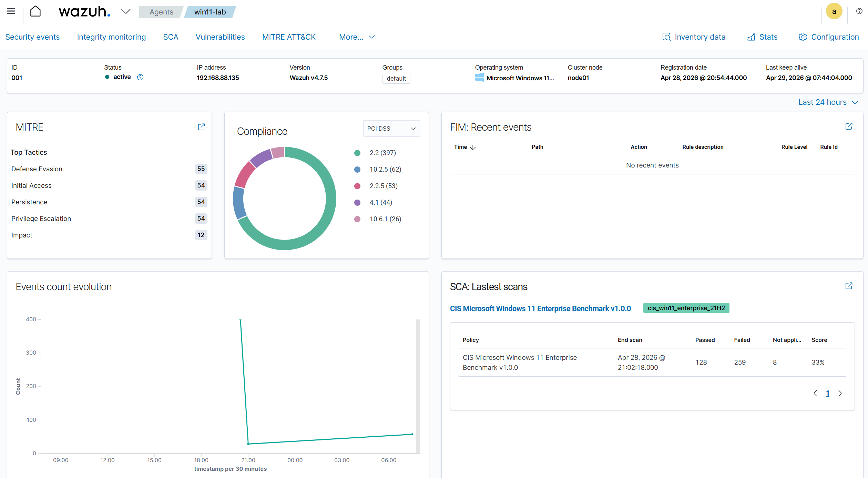Select SCA table page 1
The width and height of the screenshot is (868, 478).
coord(827,394)
